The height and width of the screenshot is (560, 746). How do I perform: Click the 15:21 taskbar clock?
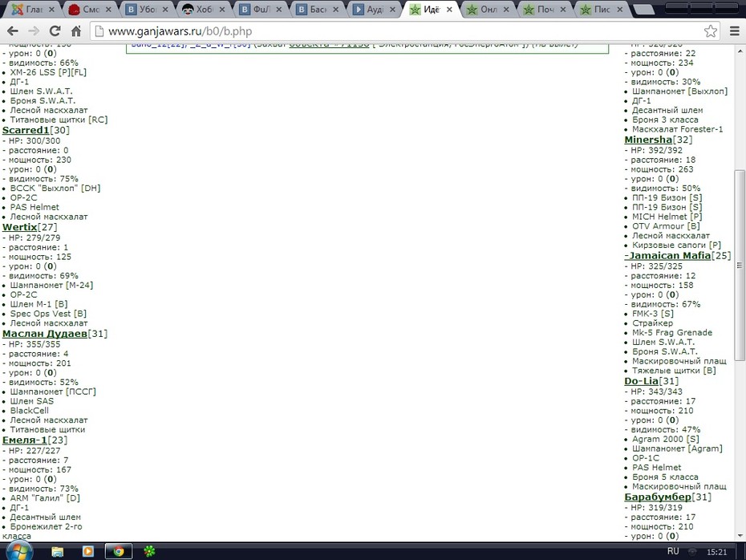(x=716, y=552)
